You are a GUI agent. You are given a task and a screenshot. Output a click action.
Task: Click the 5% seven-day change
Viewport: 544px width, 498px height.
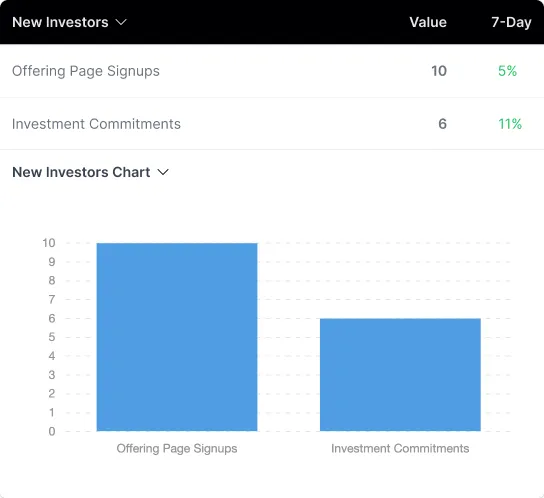507,71
